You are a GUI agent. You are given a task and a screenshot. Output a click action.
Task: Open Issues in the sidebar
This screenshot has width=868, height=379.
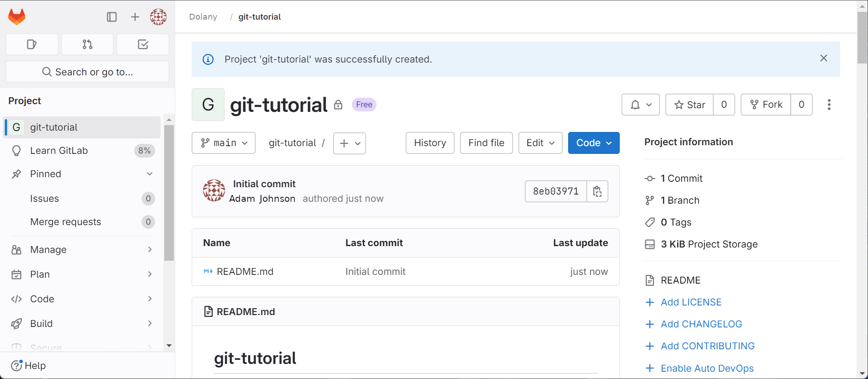(83, 199)
